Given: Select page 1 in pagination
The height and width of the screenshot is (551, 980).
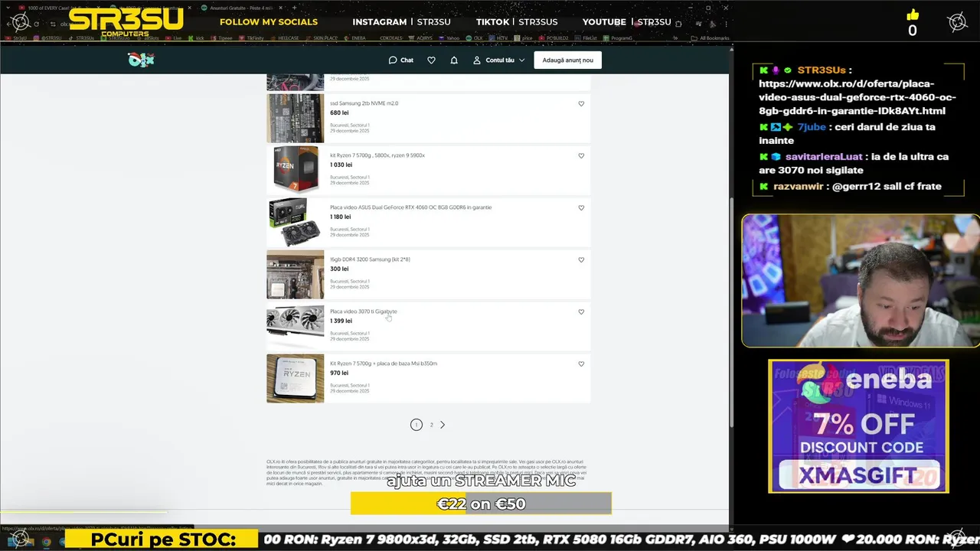Looking at the screenshot, I should tap(416, 425).
